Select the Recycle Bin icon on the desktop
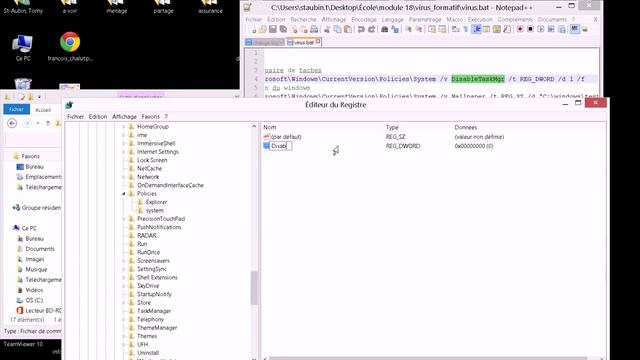Image resolution: width=640 pixels, height=360 pixels. pos(23,84)
